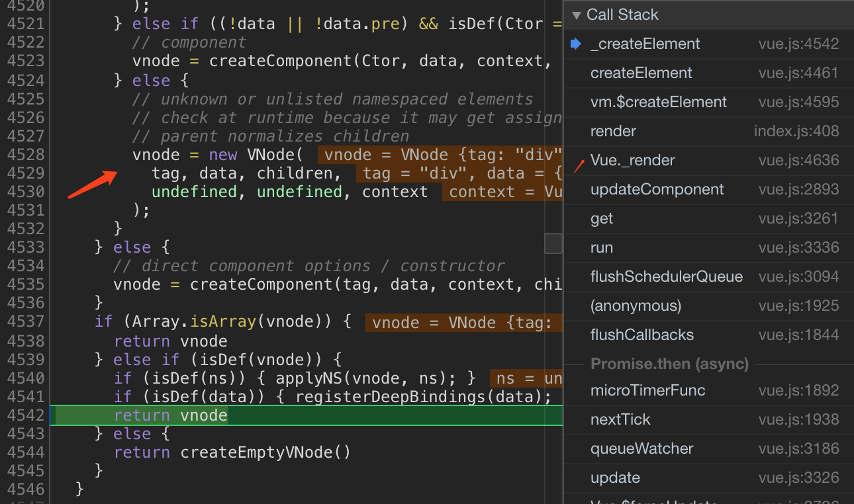
Task: Select the _createElement call stack frame
Action: 708,44
